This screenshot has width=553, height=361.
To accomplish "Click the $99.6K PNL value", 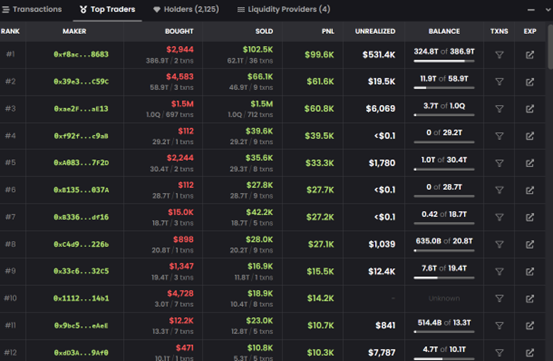I will (320, 55).
